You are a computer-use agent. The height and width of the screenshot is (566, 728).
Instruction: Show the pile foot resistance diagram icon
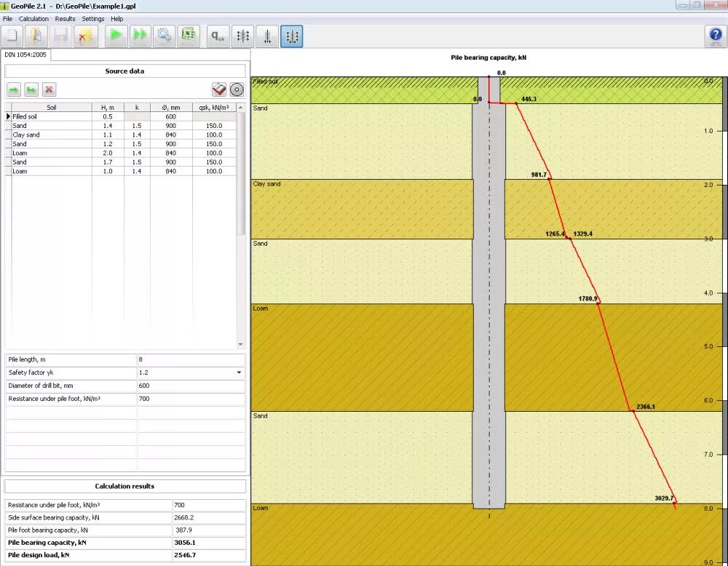[267, 36]
